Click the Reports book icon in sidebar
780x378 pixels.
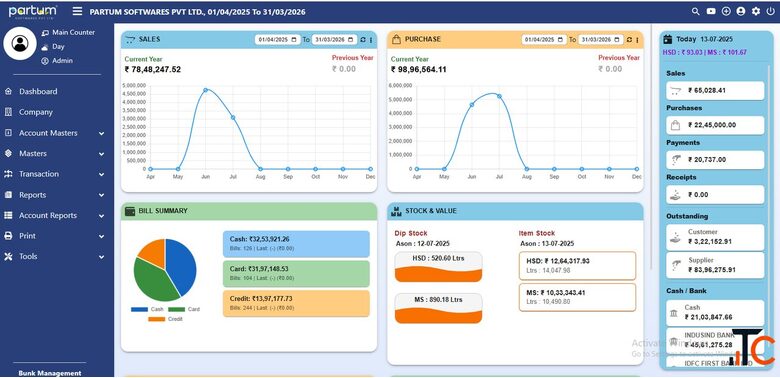point(8,195)
